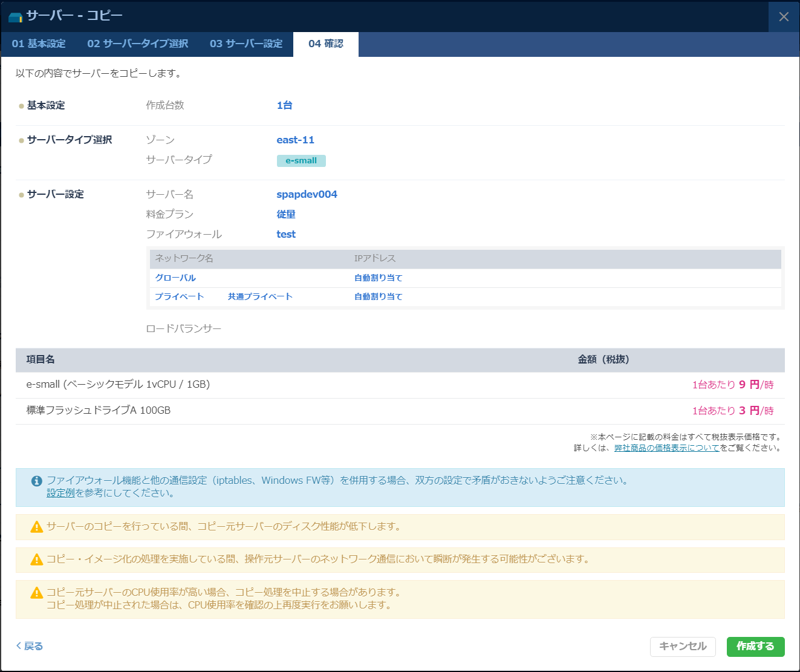Screen dimensions: 800x672
Task: Select the 04 確認 tab
Action: tap(325, 44)
